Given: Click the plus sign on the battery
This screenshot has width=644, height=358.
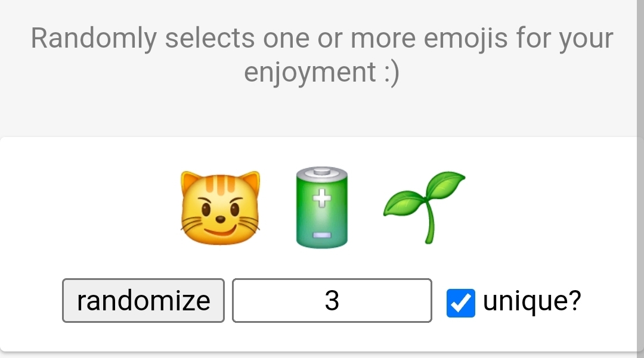Looking at the screenshot, I should point(322,197).
